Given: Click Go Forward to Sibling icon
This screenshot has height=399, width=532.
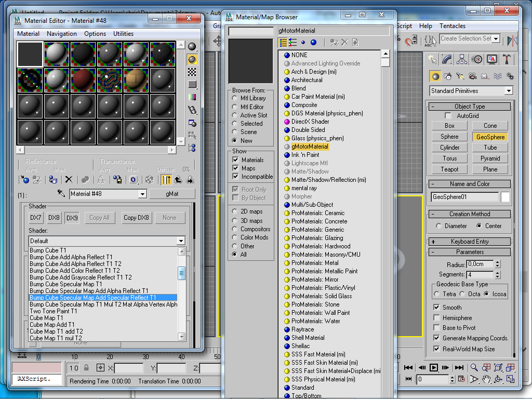Looking at the screenshot, I should click(x=190, y=179).
